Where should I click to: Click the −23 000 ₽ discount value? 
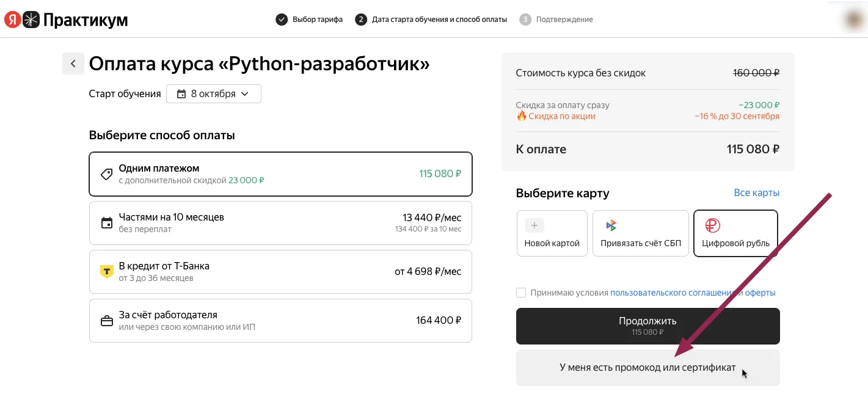tap(759, 105)
